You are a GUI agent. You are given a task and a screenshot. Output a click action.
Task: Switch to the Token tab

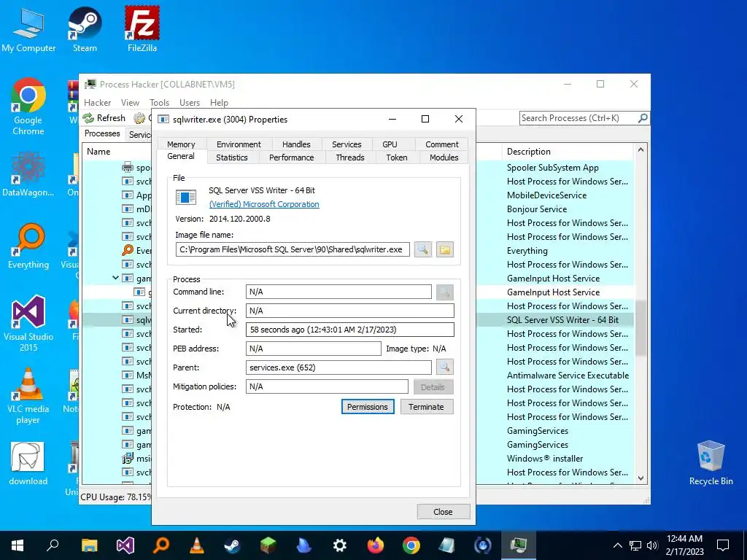pos(397,157)
